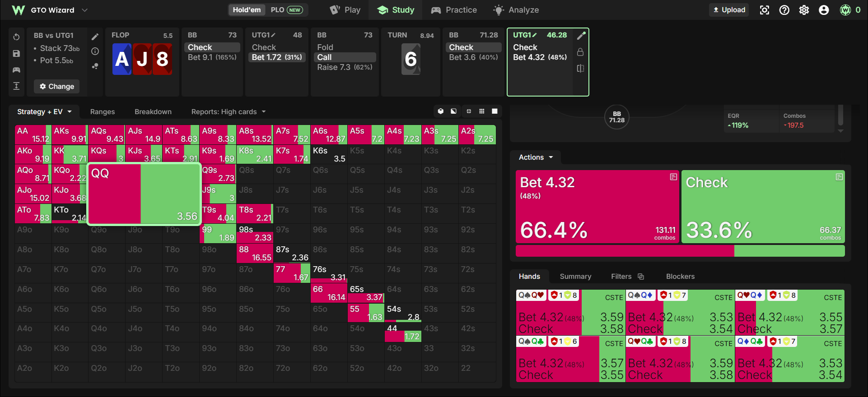868x397 pixels.
Task: Switch to the Analyze tab
Action: pyautogui.click(x=516, y=10)
